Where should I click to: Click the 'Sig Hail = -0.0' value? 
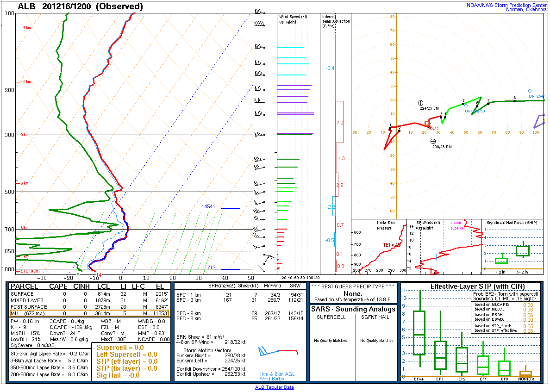(x=118, y=375)
